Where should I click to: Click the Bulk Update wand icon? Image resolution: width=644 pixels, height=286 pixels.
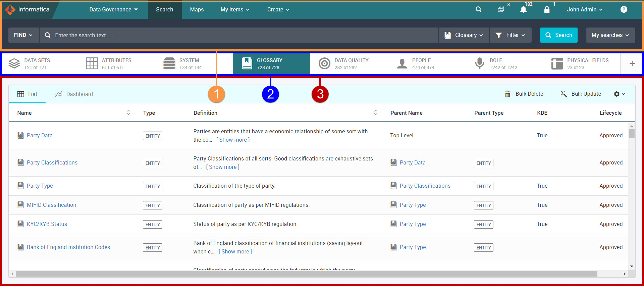click(x=563, y=94)
